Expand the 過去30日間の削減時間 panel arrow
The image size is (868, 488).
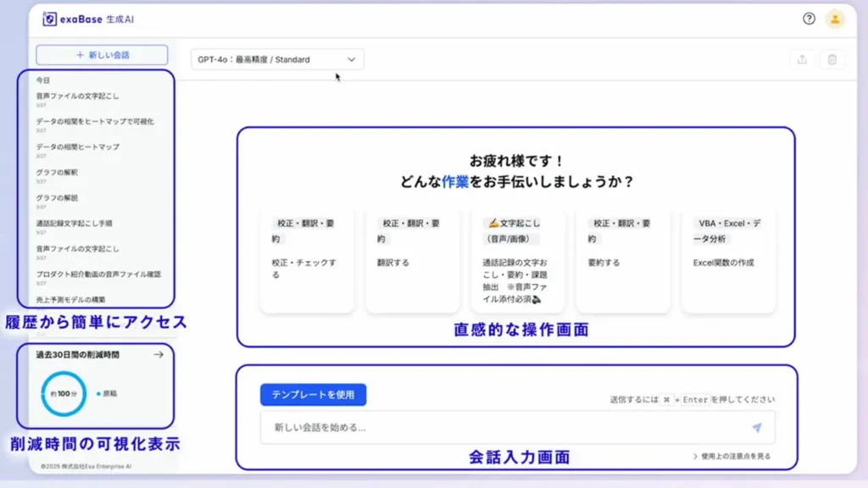(x=159, y=356)
